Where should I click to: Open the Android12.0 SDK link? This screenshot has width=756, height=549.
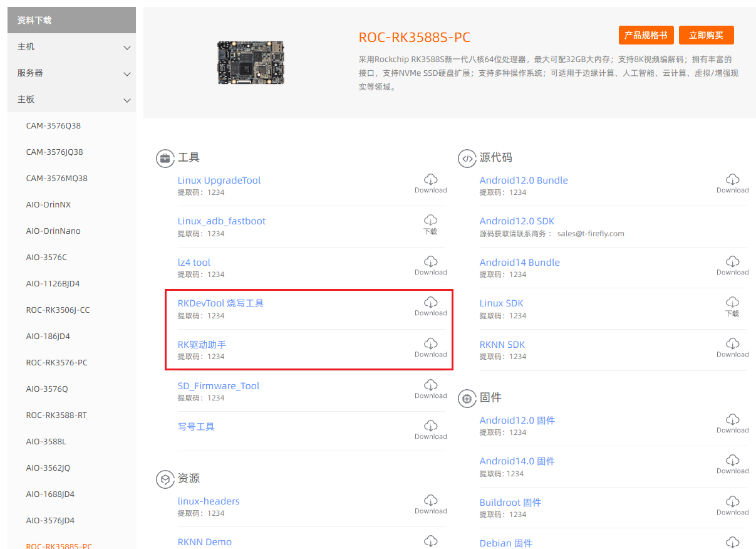point(517,221)
